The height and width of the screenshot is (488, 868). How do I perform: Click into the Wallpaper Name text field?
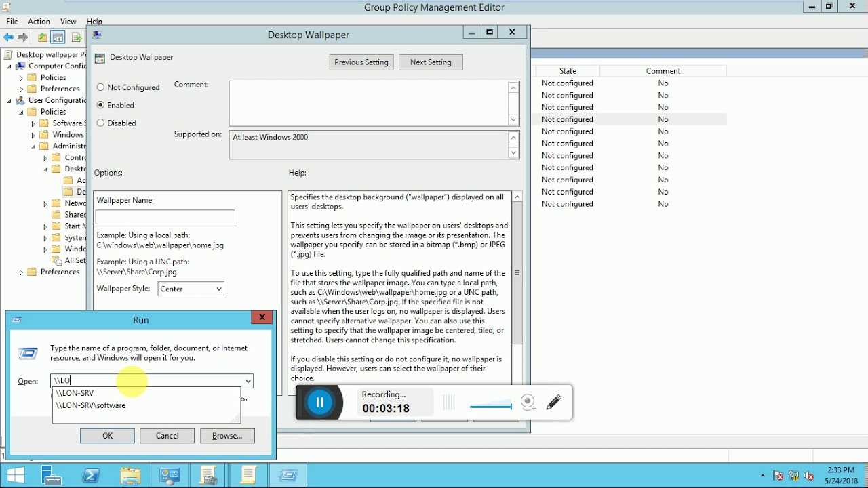coord(165,217)
